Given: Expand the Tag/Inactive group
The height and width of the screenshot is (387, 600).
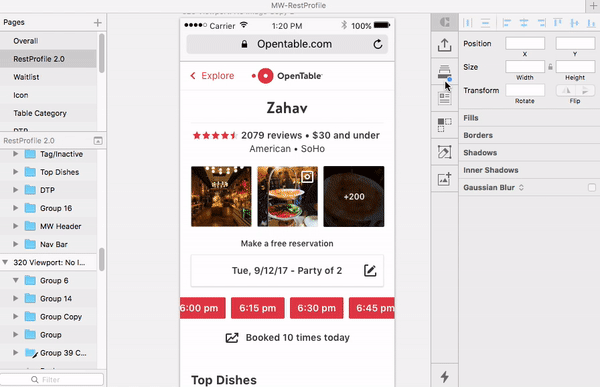Looking at the screenshot, I should 16,154.
